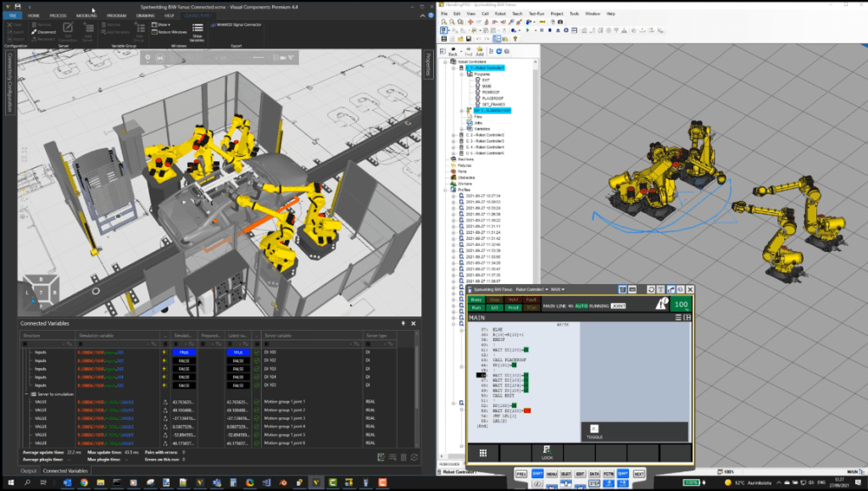This screenshot has width=868, height=491.
Task: Refresh the cell browser tree
Action: point(498,52)
